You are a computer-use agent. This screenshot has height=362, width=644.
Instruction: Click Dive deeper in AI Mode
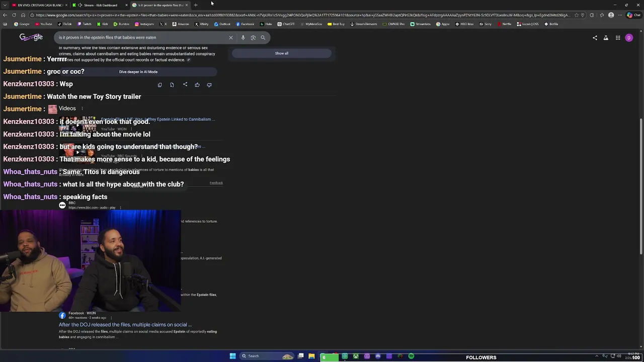point(138,72)
